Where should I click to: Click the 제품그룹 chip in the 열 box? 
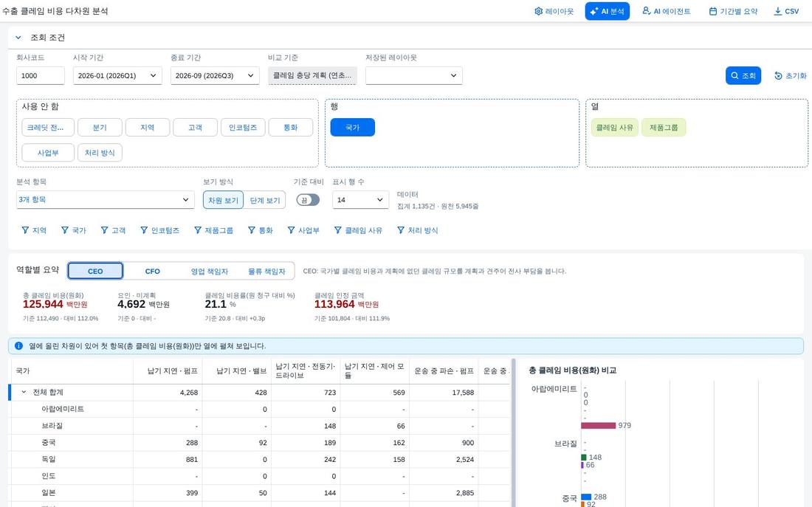pos(664,128)
